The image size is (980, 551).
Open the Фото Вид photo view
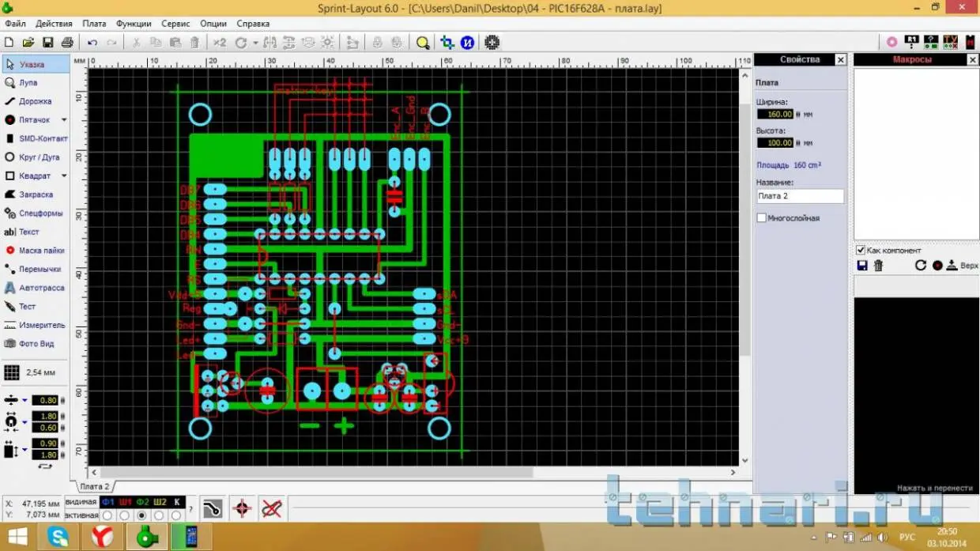pos(35,344)
